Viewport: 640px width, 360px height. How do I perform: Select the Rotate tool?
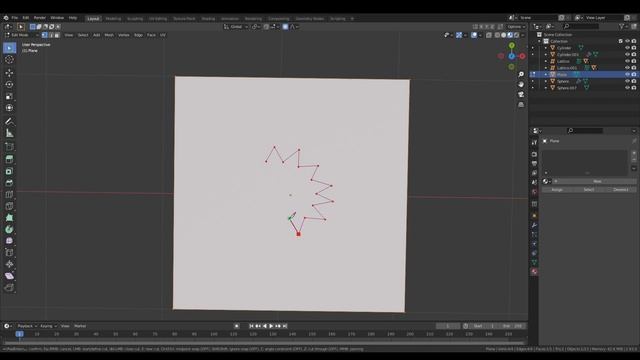(x=9, y=84)
